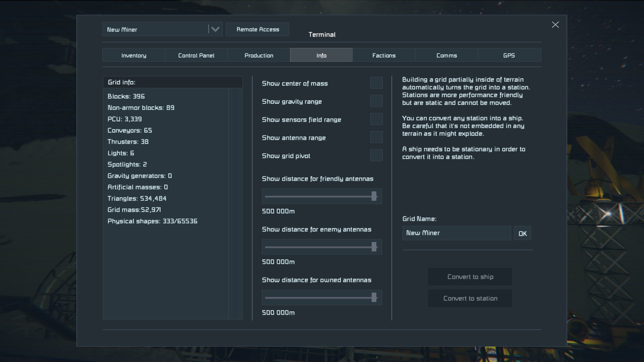Select the 'Conveyors: 65' line
Screen dimensions: 644x362
pyautogui.click(x=129, y=130)
